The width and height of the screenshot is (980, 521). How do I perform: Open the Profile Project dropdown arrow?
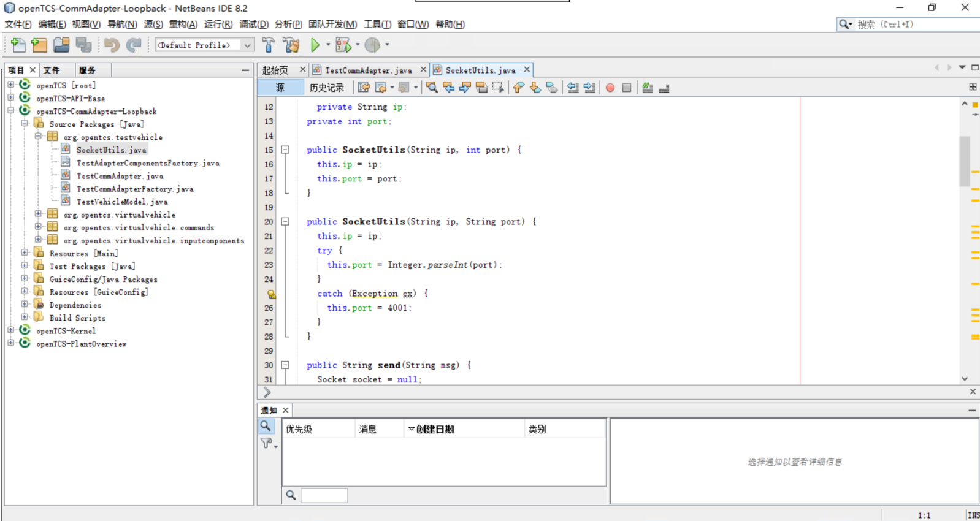(387, 45)
